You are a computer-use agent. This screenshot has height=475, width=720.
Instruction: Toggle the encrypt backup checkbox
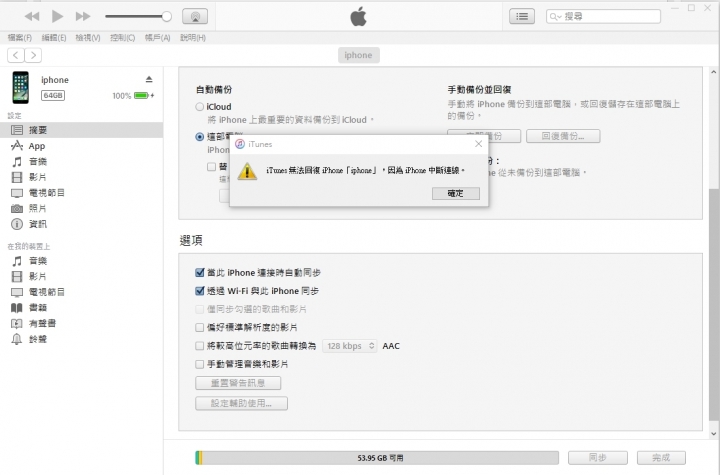pyautogui.click(x=211, y=166)
